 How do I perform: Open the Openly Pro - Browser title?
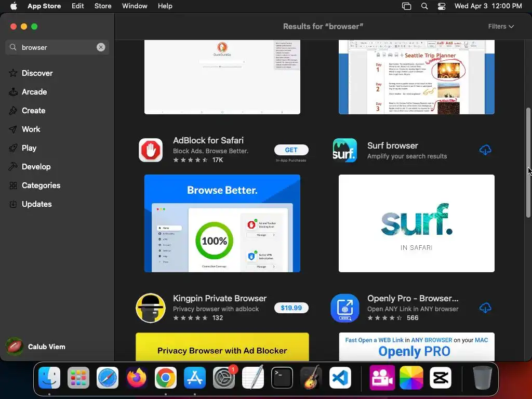pos(413,298)
